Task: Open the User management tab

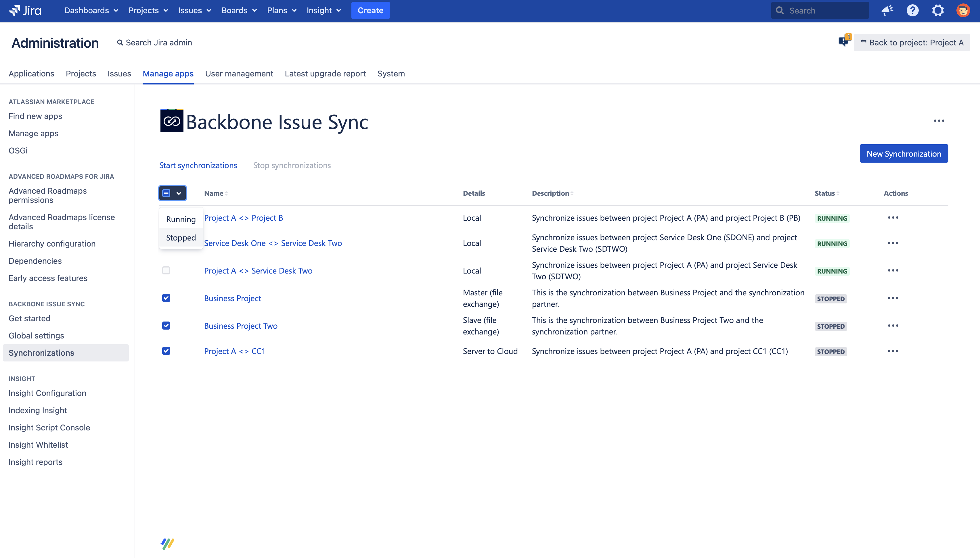Action: click(239, 74)
